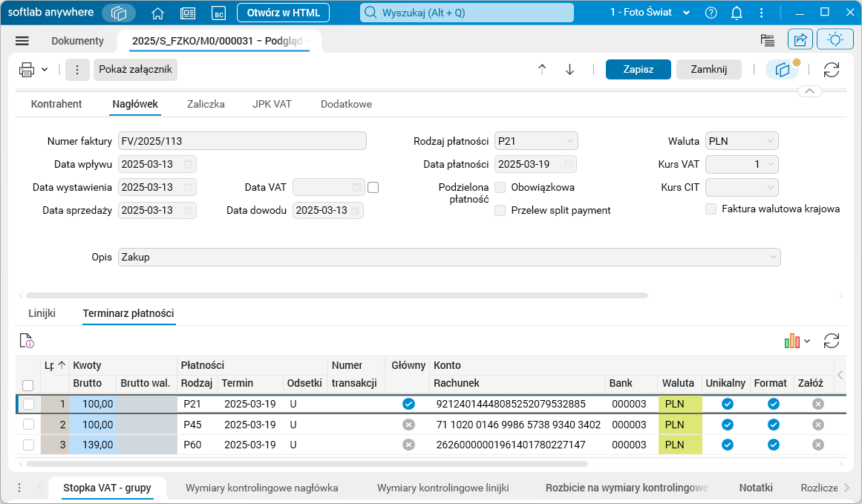Open Kurs VAT dropdown
Viewport: 862px width, 504px height.
770,164
